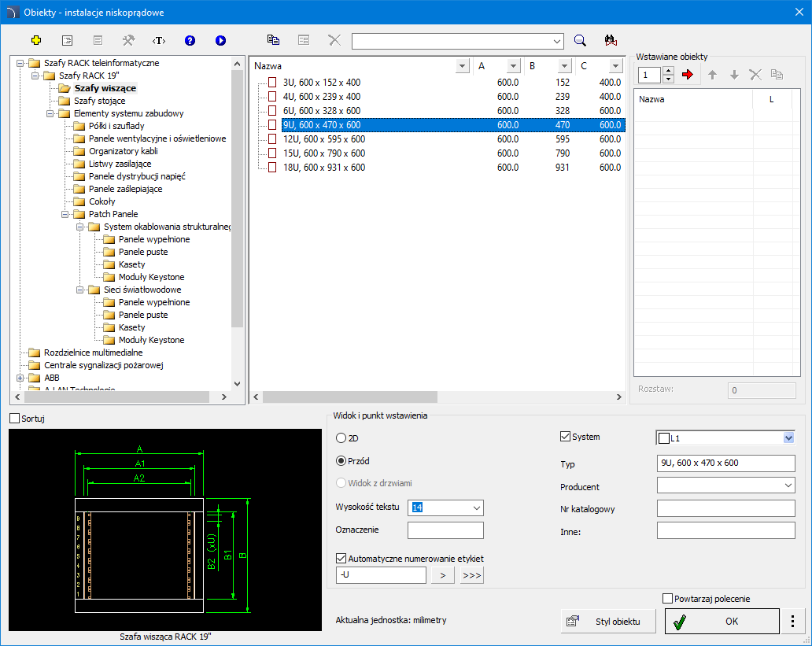Click the magnifying glass search icon
The image size is (812, 646).
point(580,40)
